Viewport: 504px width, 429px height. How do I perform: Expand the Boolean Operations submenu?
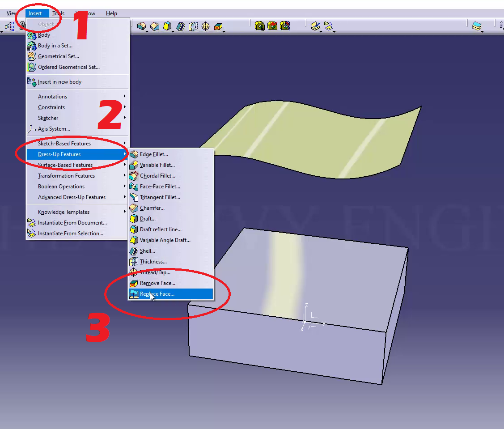tap(61, 187)
